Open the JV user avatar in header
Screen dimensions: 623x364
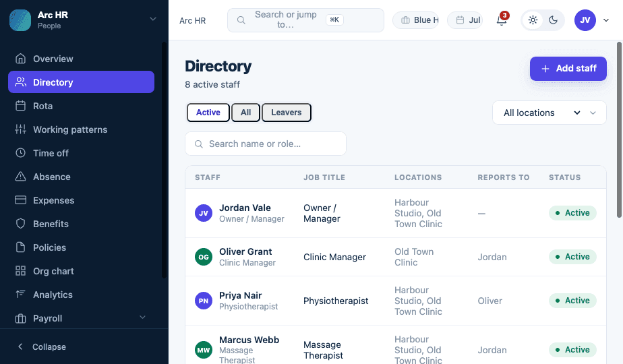tap(585, 20)
